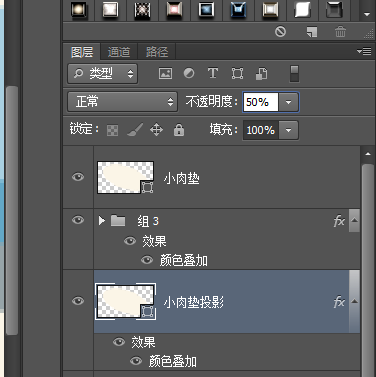Open the 类型 filter type dropdown
This screenshot has height=377, width=376.
pyautogui.click(x=103, y=74)
